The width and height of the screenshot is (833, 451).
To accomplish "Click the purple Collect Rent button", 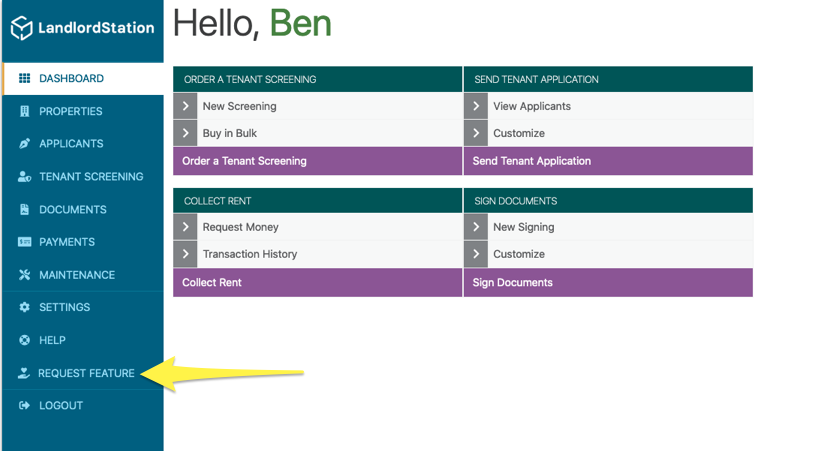I will coord(318,283).
